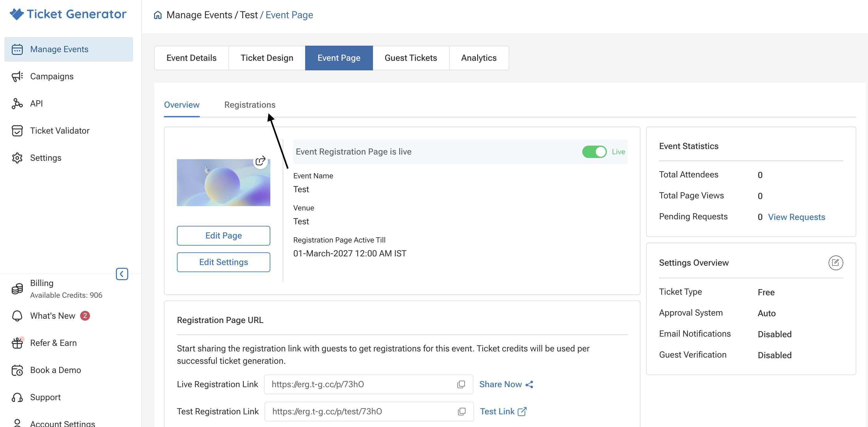Copy the Live Registration Link
The height and width of the screenshot is (427, 868).
coord(461,384)
